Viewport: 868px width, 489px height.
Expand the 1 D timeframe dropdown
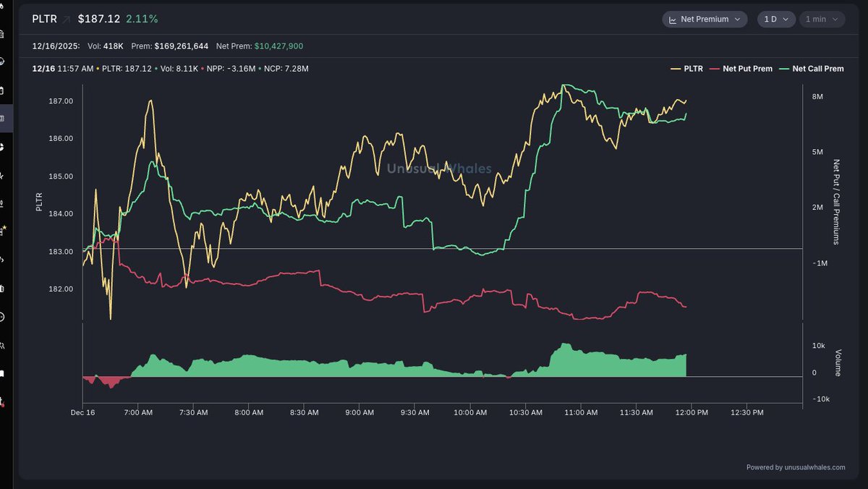775,19
